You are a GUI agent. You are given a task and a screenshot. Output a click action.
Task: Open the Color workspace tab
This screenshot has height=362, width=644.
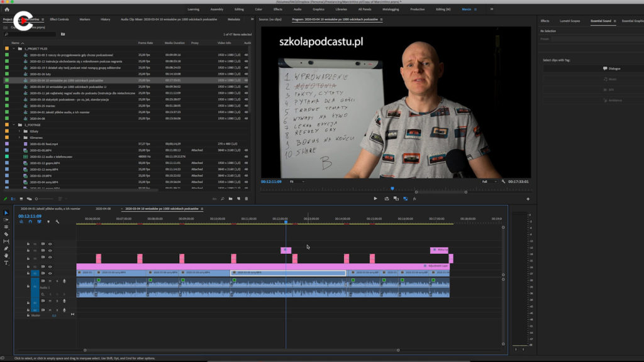(258, 9)
